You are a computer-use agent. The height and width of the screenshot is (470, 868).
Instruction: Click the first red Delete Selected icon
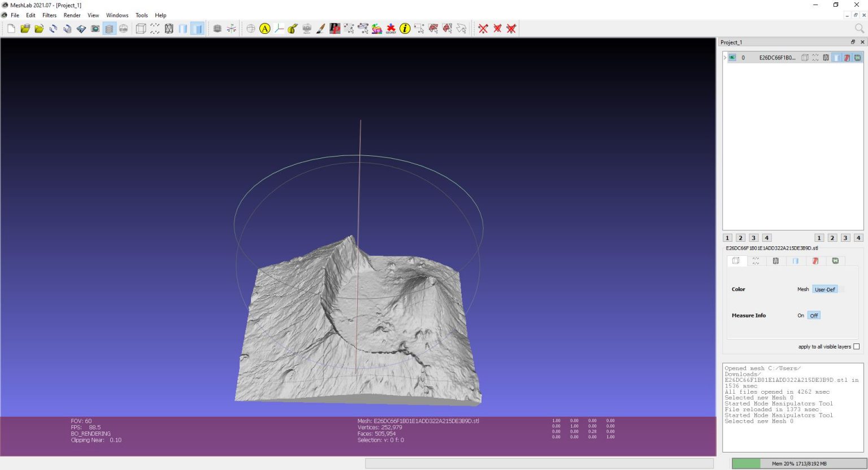[483, 28]
